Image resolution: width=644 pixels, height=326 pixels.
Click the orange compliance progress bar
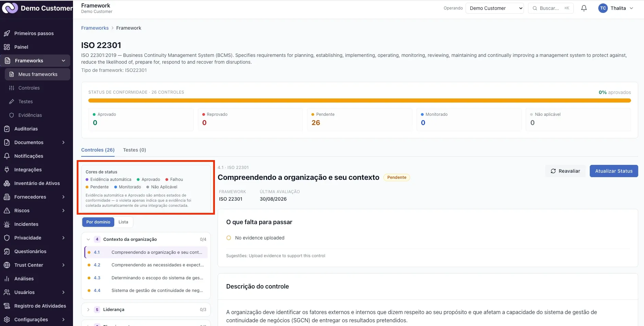(360, 100)
